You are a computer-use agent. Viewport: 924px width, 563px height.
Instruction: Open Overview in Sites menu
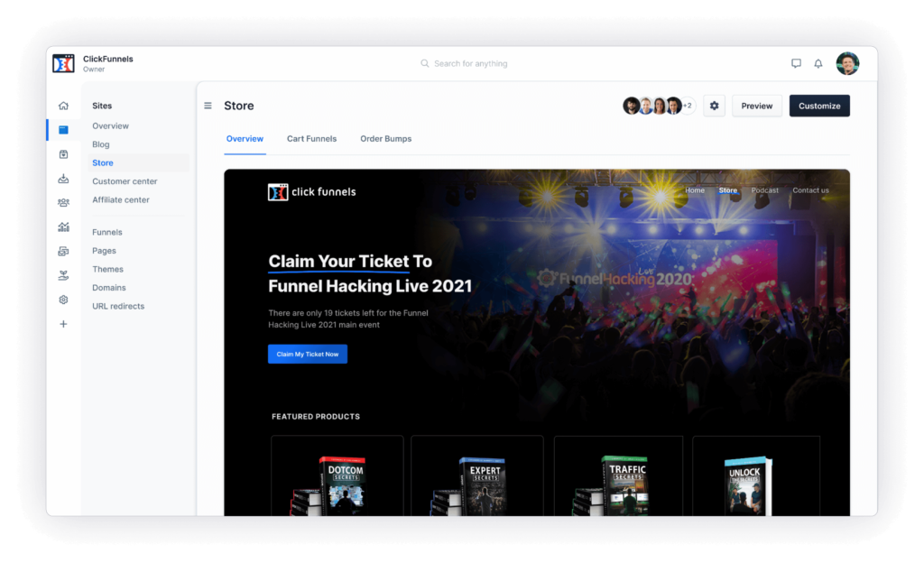(110, 126)
